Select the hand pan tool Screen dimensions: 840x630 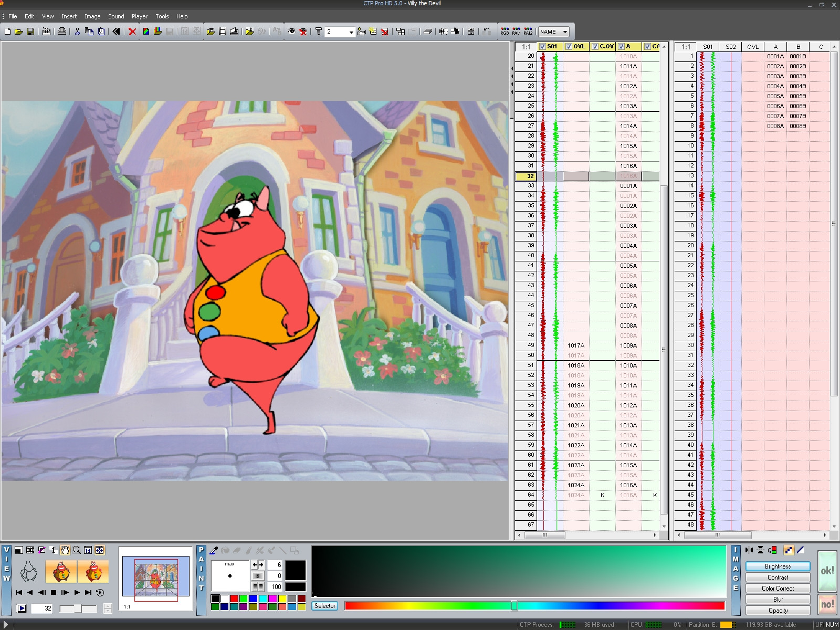[x=65, y=550]
